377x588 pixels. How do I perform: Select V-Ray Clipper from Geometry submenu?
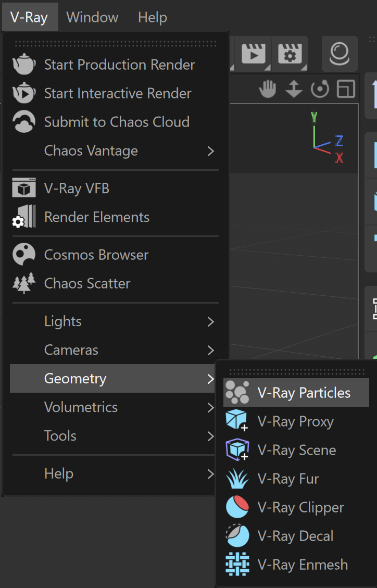296,507
